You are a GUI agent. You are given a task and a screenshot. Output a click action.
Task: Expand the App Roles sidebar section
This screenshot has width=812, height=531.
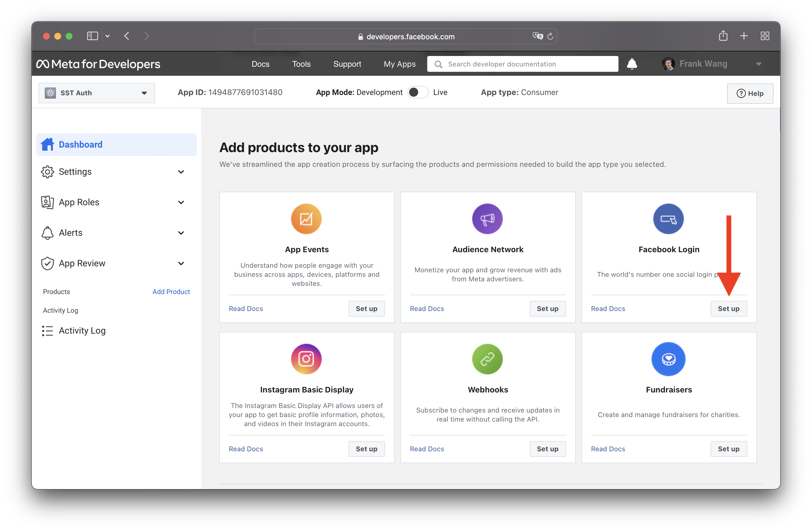pos(181,202)
